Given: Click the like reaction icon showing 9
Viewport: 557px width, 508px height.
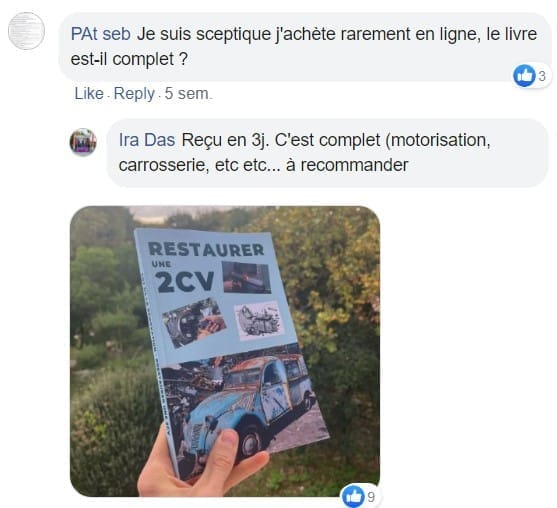Looking at the screenshot, I should (x=353, y=496).
